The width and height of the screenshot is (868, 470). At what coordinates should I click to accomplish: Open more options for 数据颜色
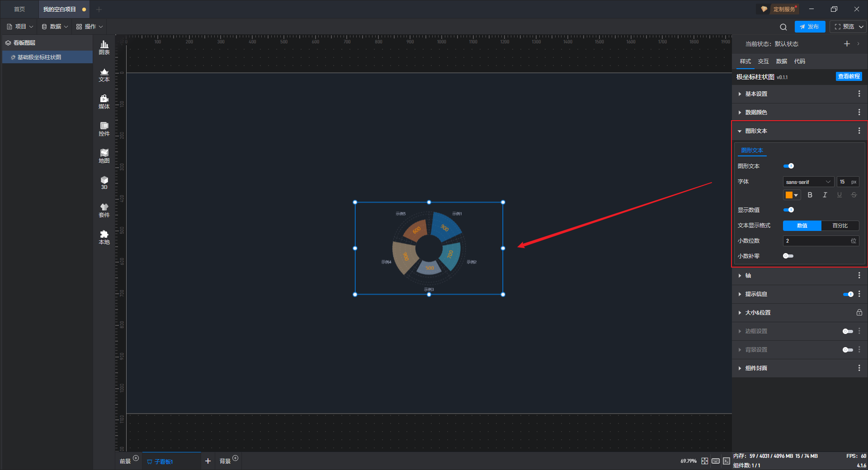point(859,112)
